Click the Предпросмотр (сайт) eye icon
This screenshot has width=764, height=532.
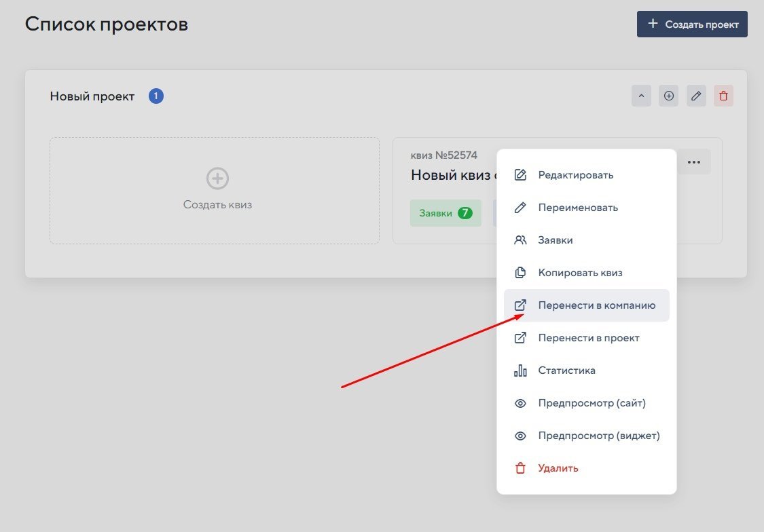521,403
